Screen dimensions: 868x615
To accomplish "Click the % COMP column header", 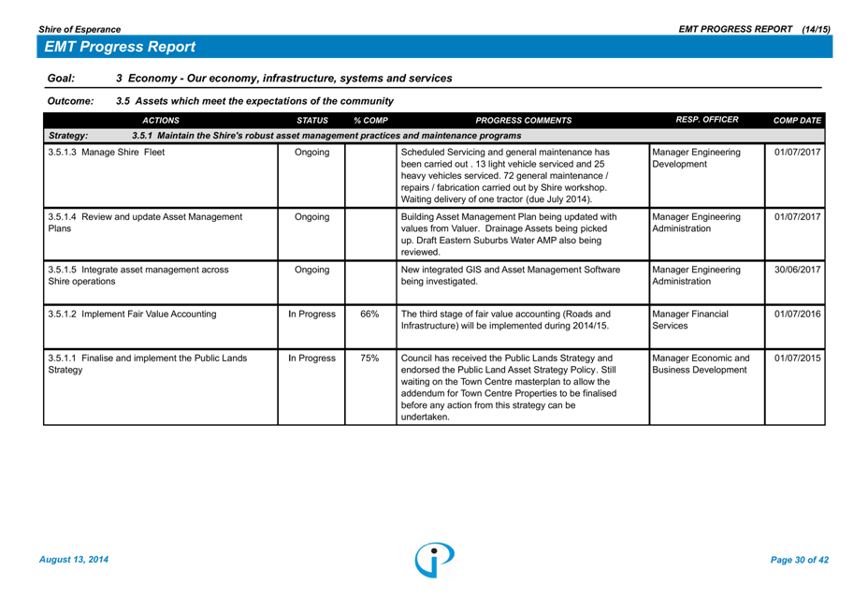I will (x=371, y=120).
